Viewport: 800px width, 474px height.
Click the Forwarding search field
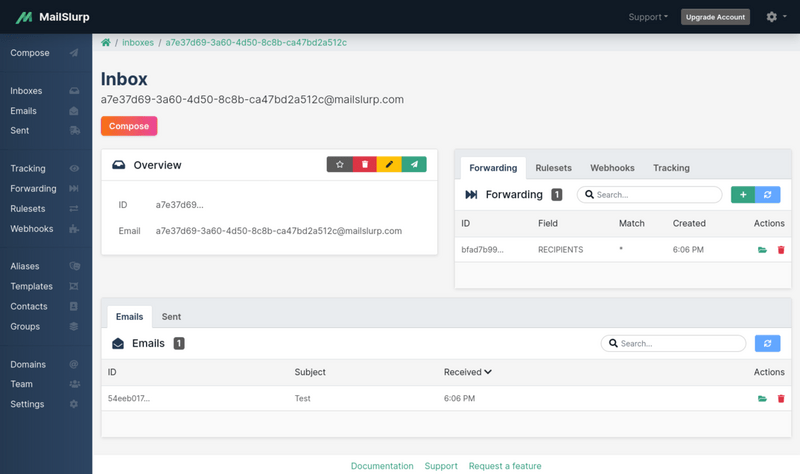[x=650, y=194]
